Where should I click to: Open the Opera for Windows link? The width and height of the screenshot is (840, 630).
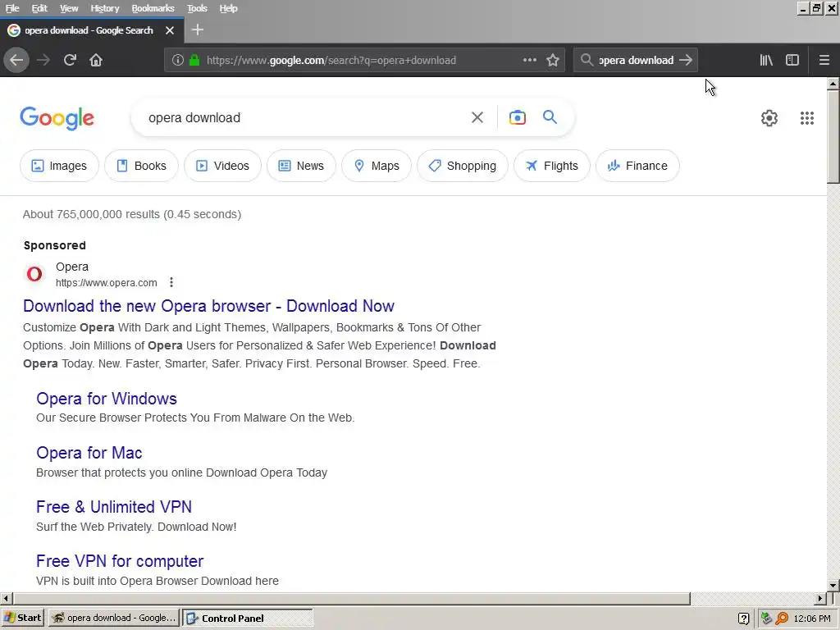pyautogui.click(x=107, y=399)
